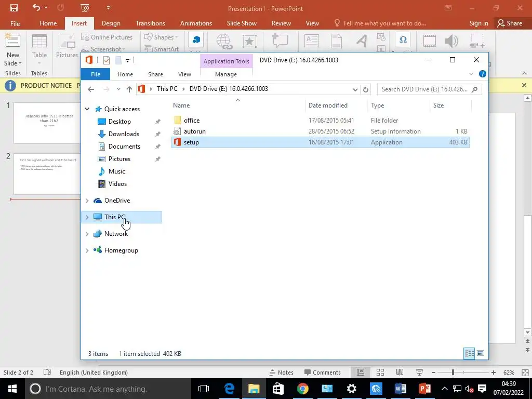Click the PowerPoint Share button

pos(510,23)
